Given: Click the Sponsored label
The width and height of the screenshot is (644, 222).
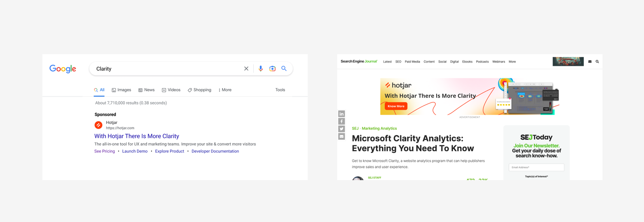Looking at the screenshot, I should [x=105, y=114].
